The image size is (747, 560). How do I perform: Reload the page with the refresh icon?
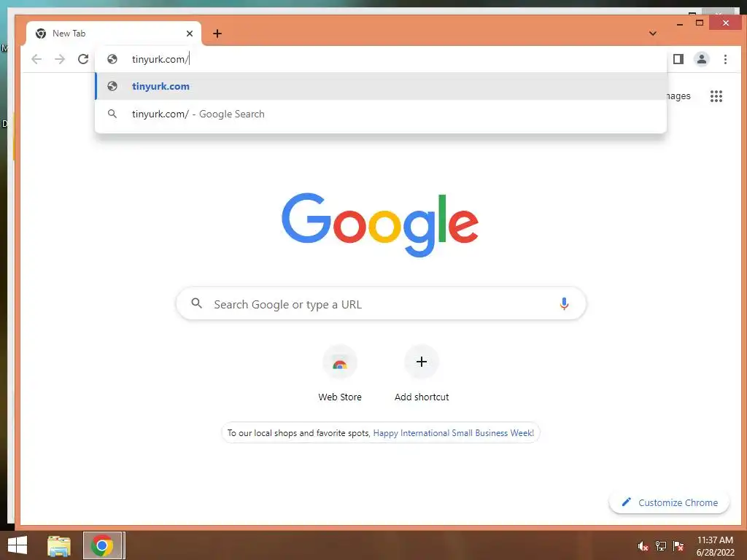point(83,59)
